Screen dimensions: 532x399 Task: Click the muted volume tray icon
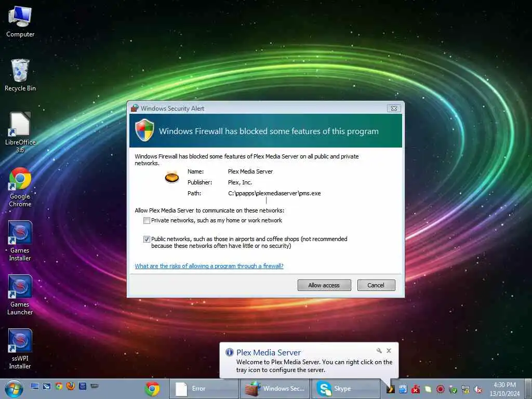click(478, 389)
